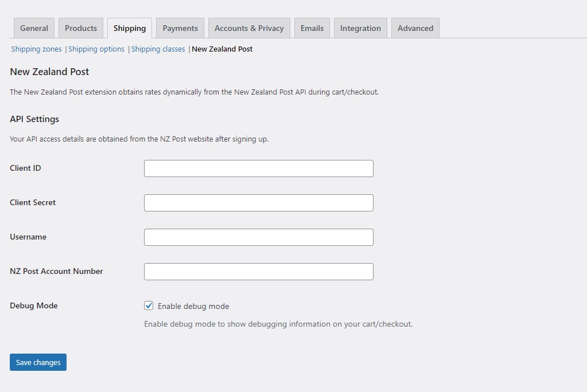587x392 pixels.
Task: Focus the NZ Post Account Number field
Action: pos(259,272)
